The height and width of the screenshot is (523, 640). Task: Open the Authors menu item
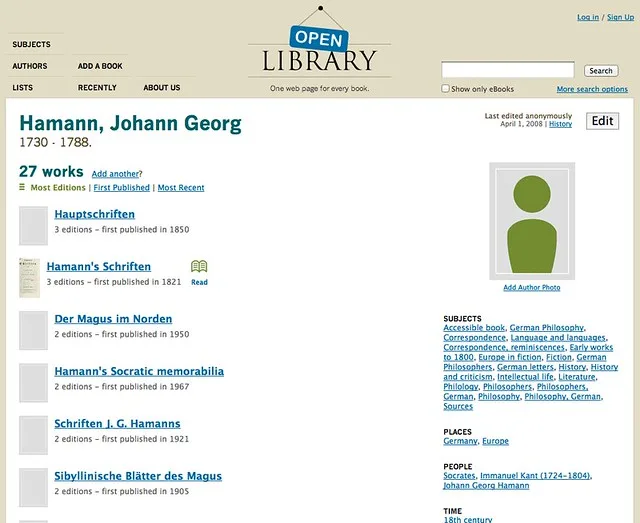coord(30,66)
